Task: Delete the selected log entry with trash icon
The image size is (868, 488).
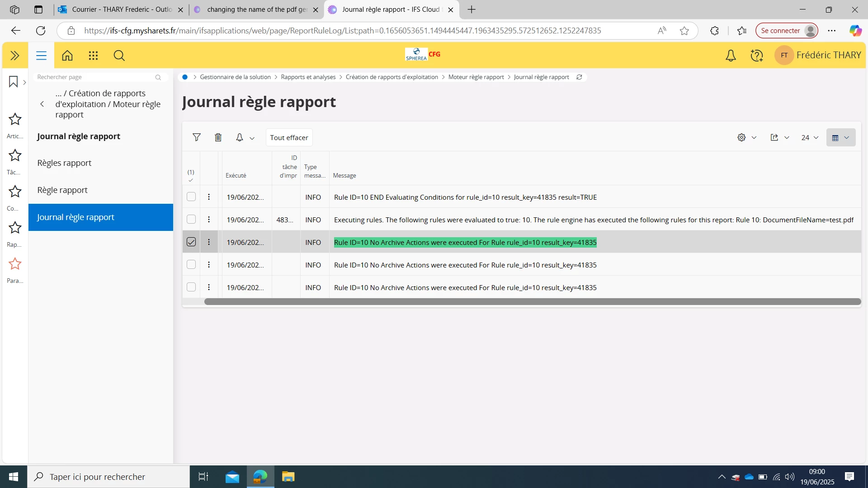Action: [218, 137]
